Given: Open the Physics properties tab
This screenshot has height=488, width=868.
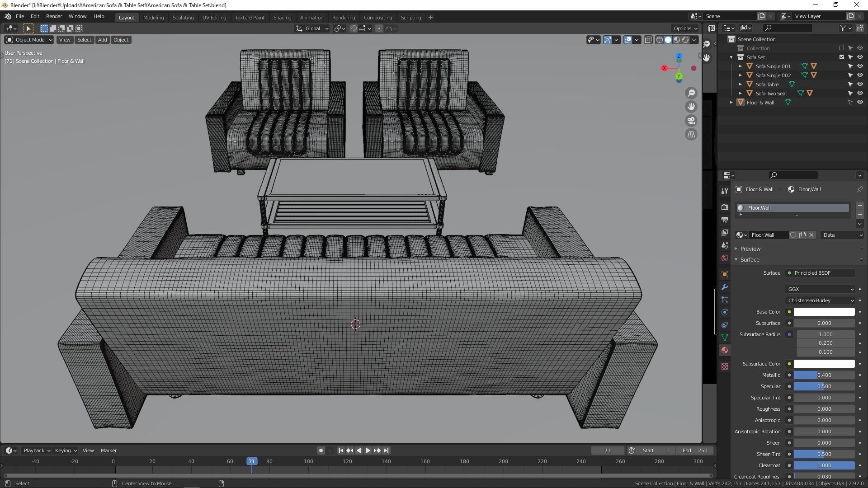Looking at the screenshot, I should (725, 312).
